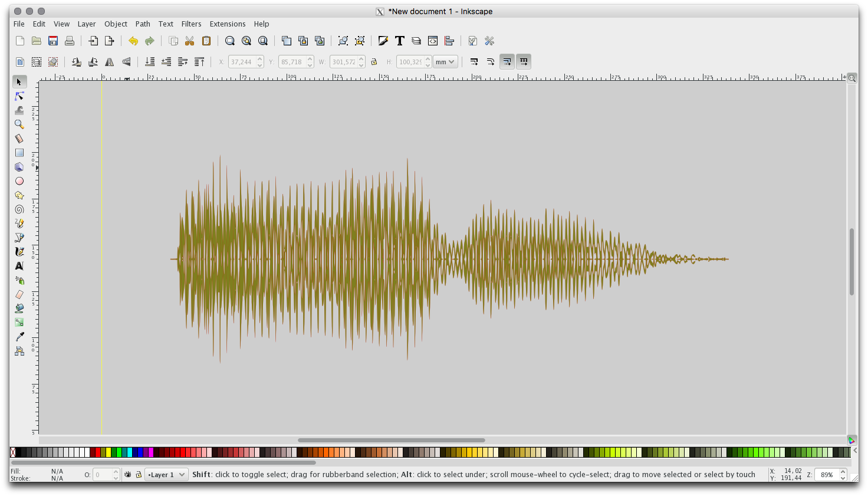Click the Undo arrow icon
Image resolution: width=868 pixels, height=496 pixels.
coord(133,41)
